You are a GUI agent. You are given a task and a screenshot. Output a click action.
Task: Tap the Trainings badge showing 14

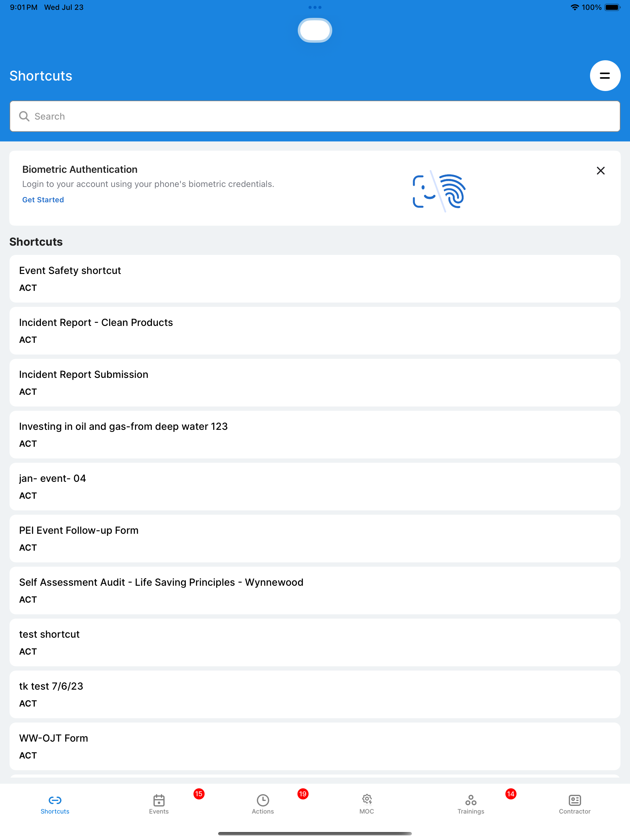[x=511, y=794]
